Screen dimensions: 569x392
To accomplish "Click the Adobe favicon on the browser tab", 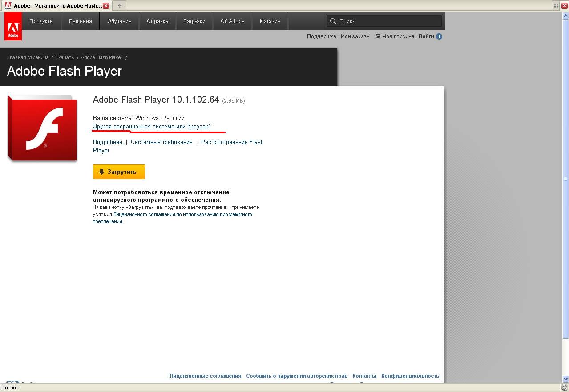I will click(8, 6).
